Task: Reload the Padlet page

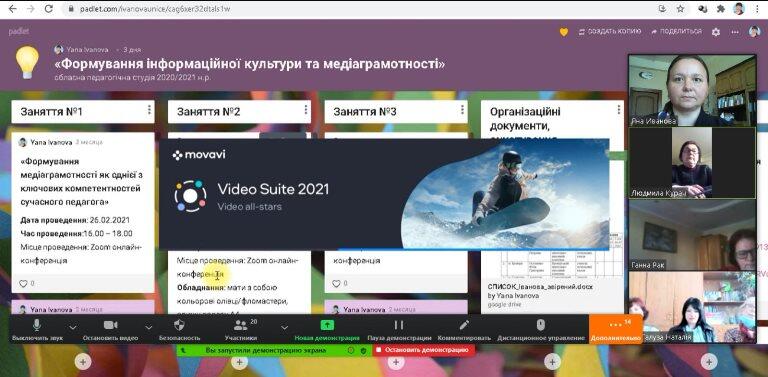Action: click(x=48, y=9)
